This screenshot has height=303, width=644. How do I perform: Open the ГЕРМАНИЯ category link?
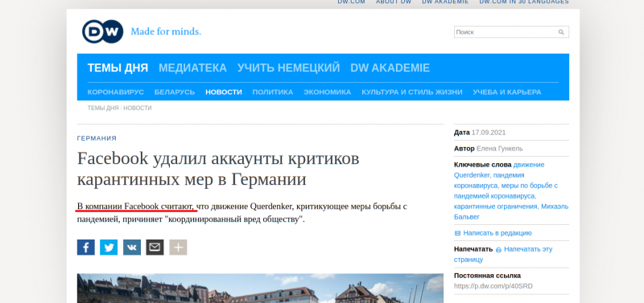click(x=97, y=138)
